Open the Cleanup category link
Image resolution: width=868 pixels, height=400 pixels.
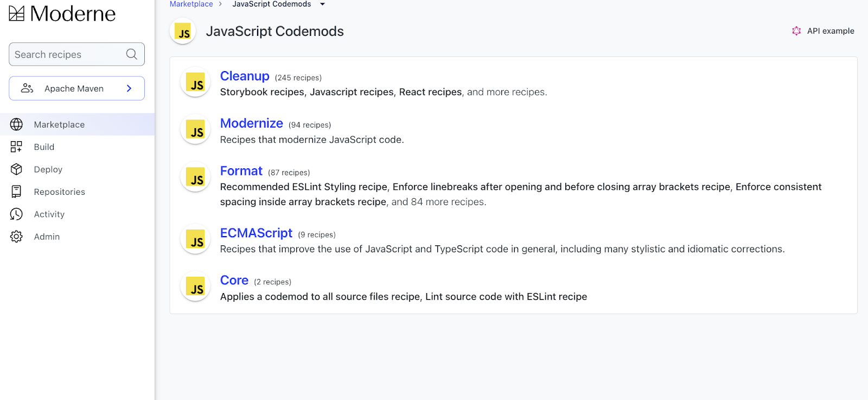pyautogui.click(x=245, y=76)
